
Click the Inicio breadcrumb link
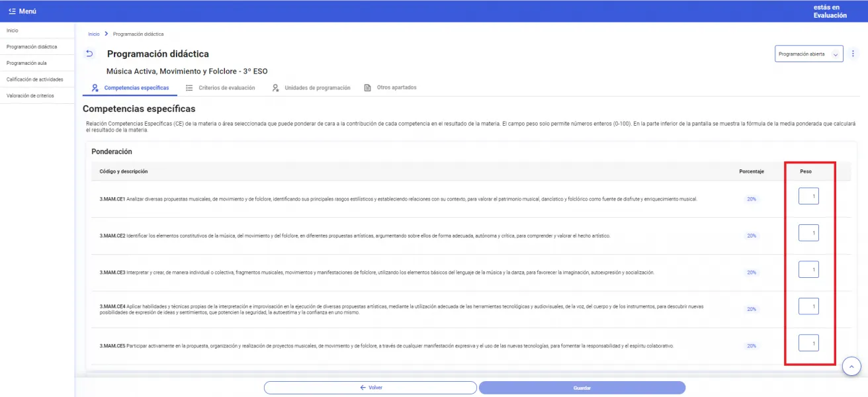click(93, 34)
